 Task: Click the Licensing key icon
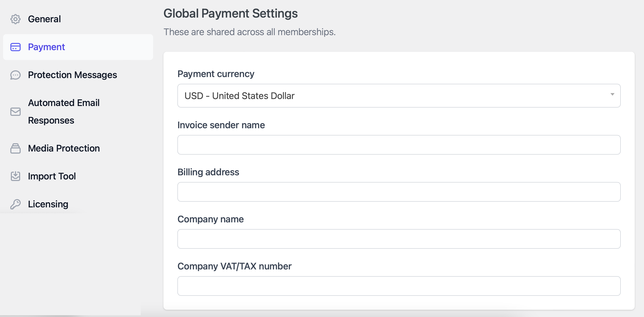(x=15, y=204)
